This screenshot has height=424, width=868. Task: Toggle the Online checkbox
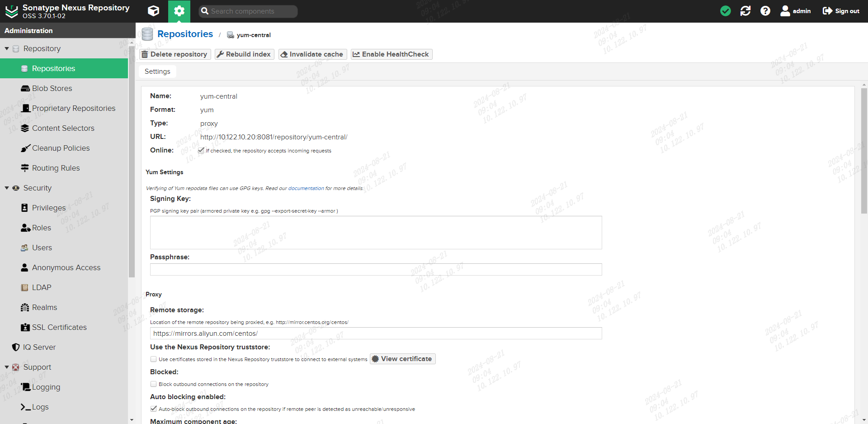pos(201,150)
